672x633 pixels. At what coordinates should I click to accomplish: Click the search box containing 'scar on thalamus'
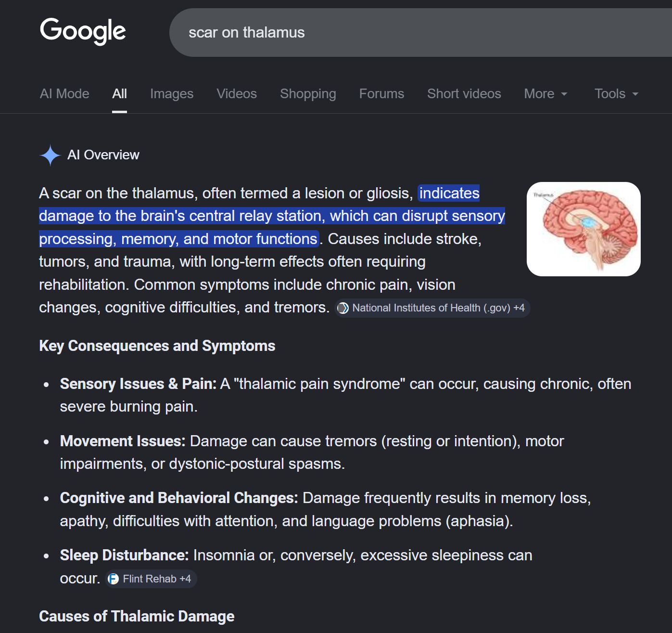click(x=420, y=32)
